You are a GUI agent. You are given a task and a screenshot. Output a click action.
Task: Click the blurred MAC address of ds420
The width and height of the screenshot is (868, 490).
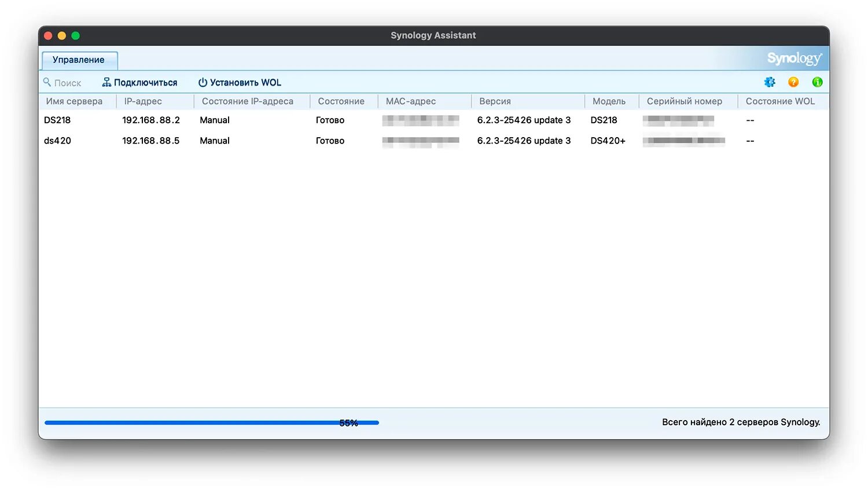pos(421,142)
